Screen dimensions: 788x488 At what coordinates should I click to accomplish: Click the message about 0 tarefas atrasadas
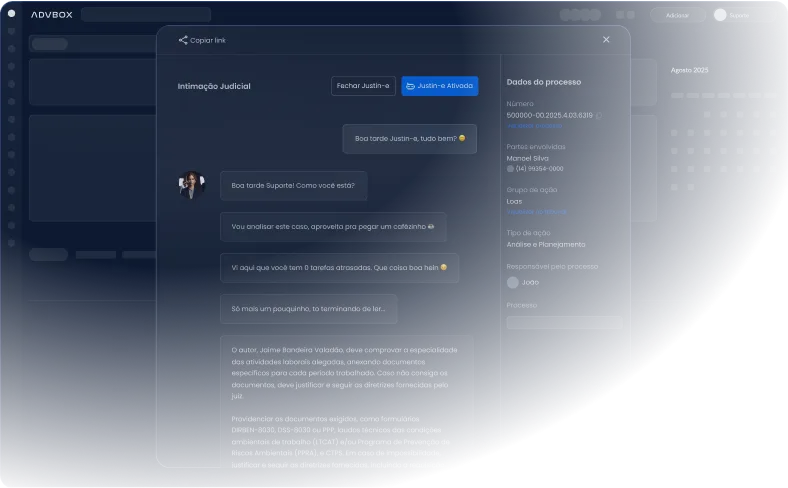pos(339,268)
